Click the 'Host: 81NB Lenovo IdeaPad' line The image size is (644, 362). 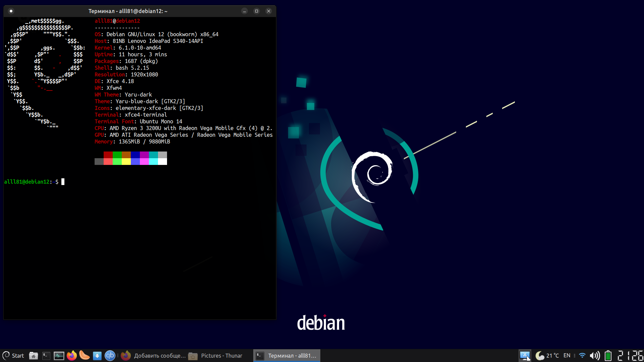click(149, 41)
